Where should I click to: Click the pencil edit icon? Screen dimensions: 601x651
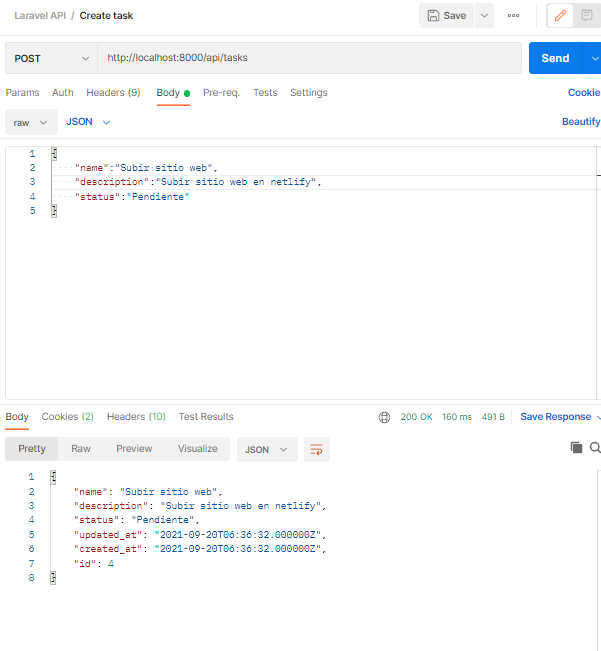click(x=560, y=16)
